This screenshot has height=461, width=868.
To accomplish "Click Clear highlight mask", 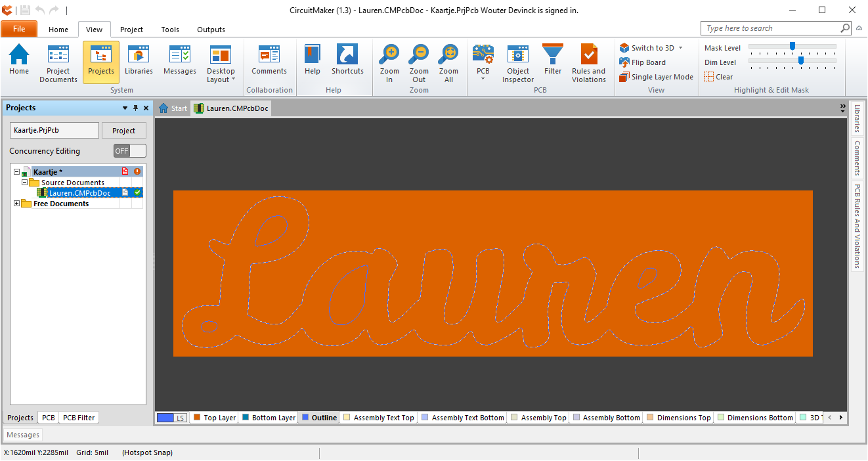I will coord(718,77).
